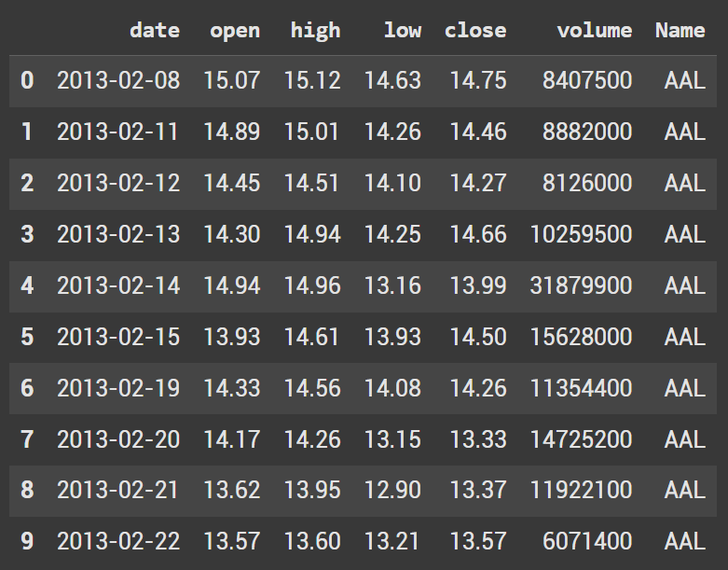Click the close value 13.99
Image resolution: width=728 pixels, height=570 pixels.
[478, 285]
